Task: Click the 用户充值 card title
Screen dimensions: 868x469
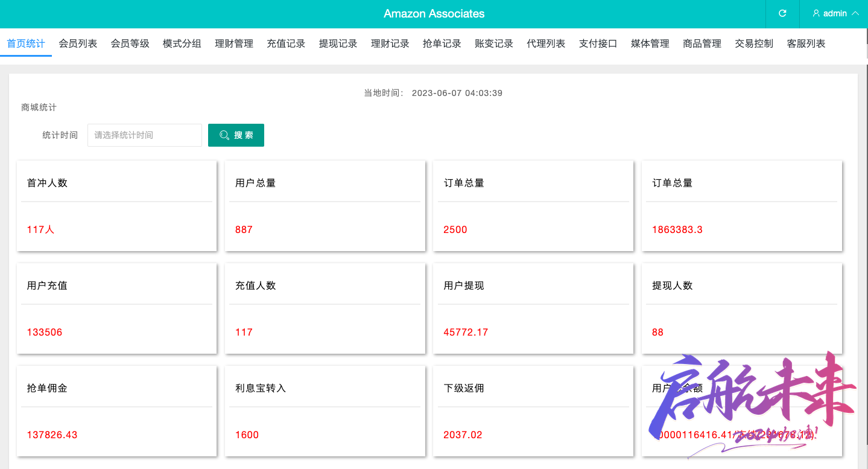Action: point(47,286)
